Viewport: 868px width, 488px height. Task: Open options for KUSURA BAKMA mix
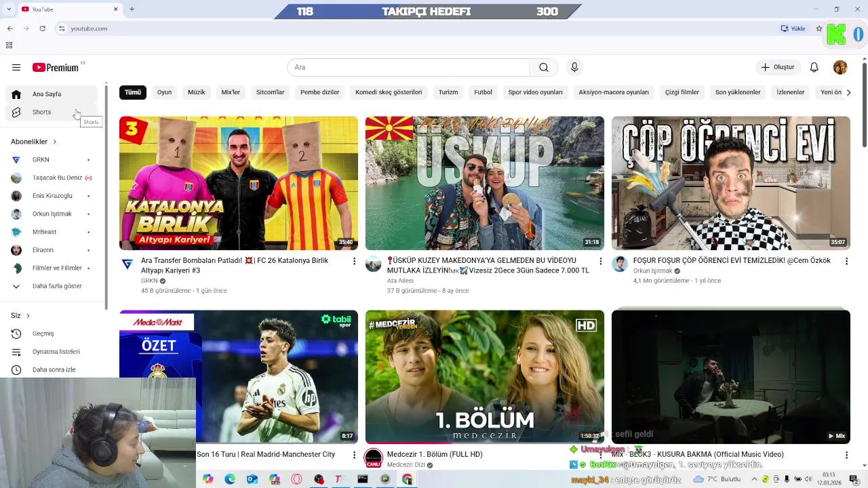point(846,455)
